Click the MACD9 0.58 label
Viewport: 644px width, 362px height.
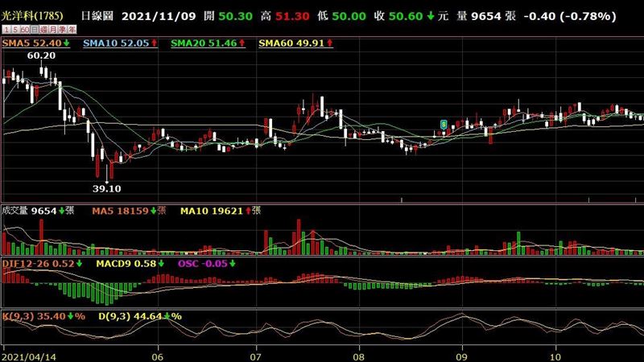point(126,264)
